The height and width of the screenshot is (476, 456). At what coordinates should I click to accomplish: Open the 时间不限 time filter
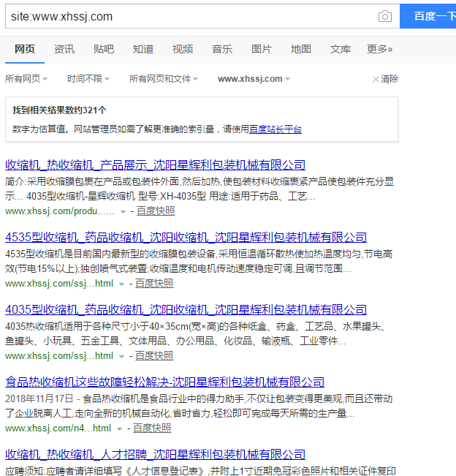tap(88, 79)
